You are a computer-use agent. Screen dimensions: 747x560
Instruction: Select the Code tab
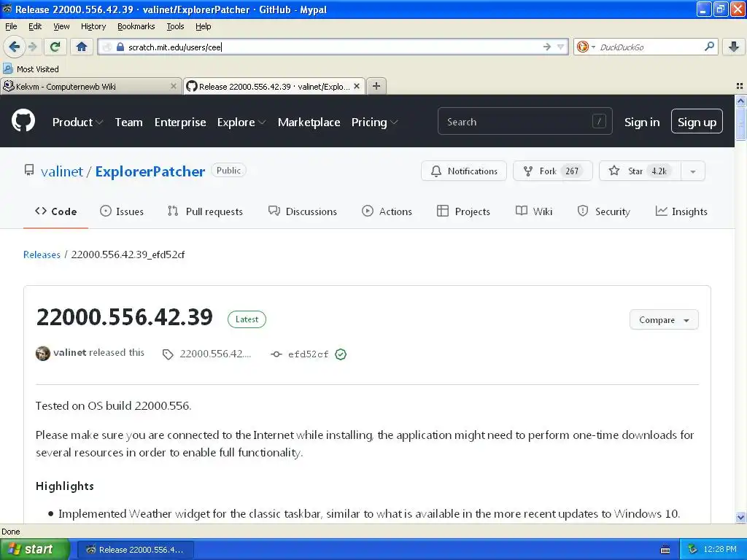coord(55,211)
